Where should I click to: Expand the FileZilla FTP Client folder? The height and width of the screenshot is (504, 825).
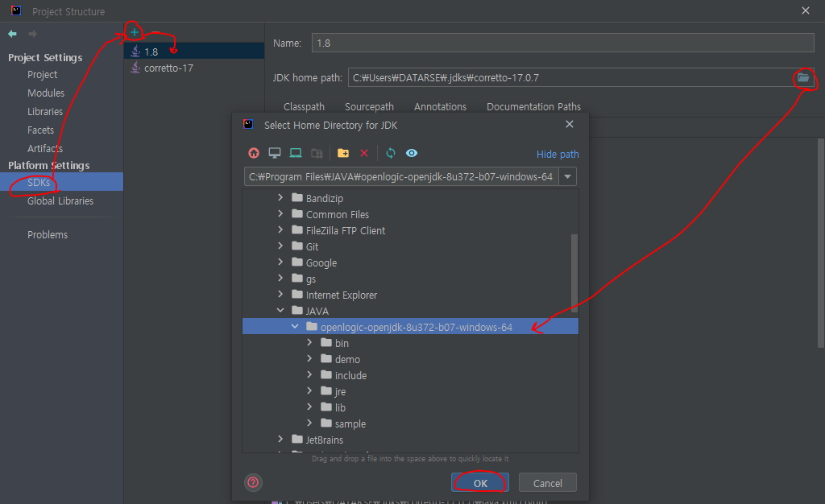(x=280, y=230)
